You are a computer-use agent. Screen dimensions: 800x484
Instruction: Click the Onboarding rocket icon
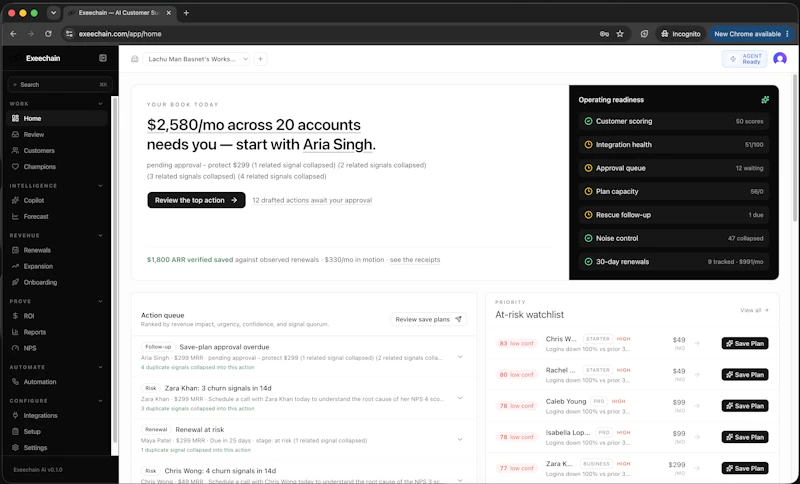pos(15,282)
